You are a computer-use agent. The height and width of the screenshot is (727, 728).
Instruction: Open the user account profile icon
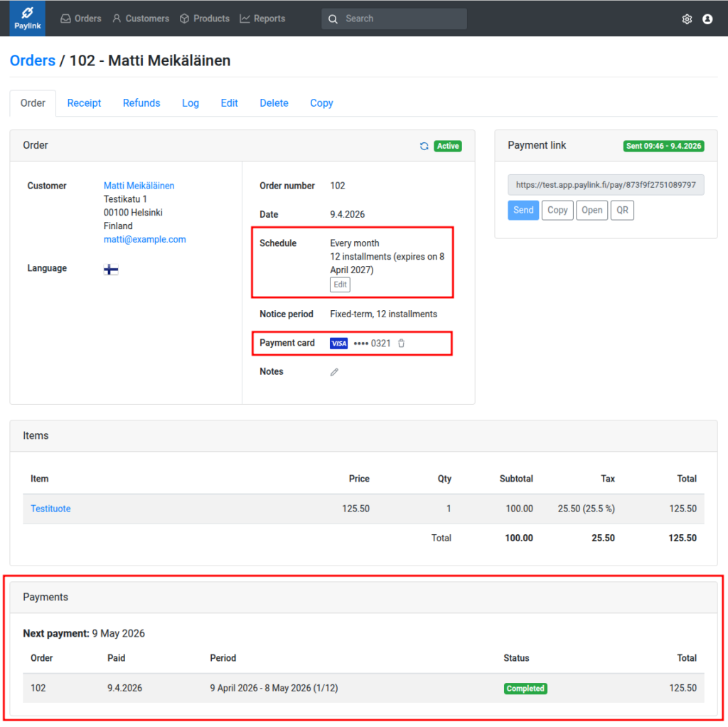[x=707, y=19]
